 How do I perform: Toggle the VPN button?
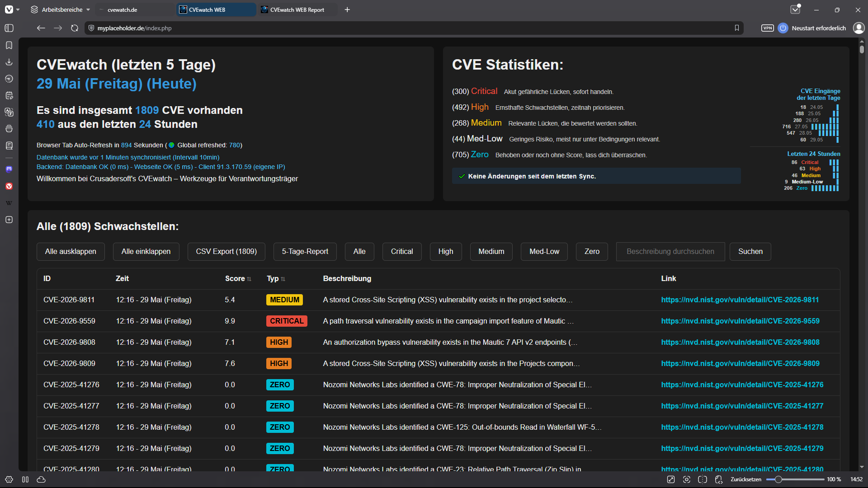click(768, 28)
